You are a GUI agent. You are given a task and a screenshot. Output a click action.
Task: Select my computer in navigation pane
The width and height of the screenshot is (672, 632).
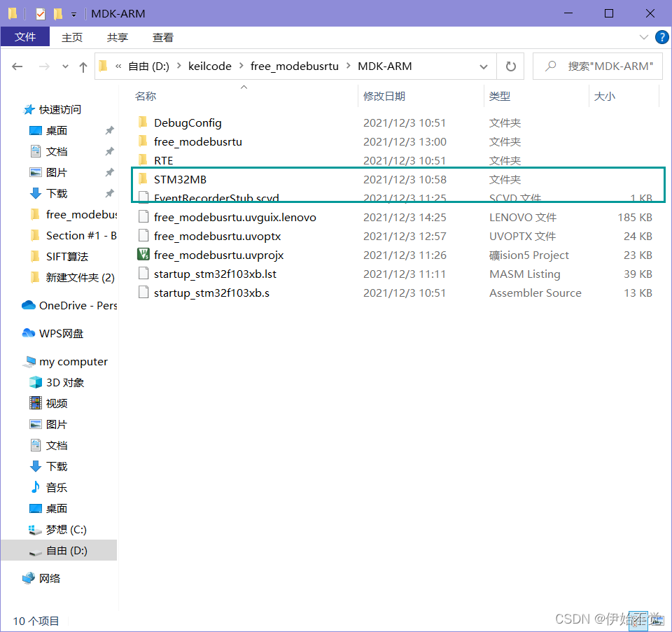pyautogui.click(x=64, y=362)
